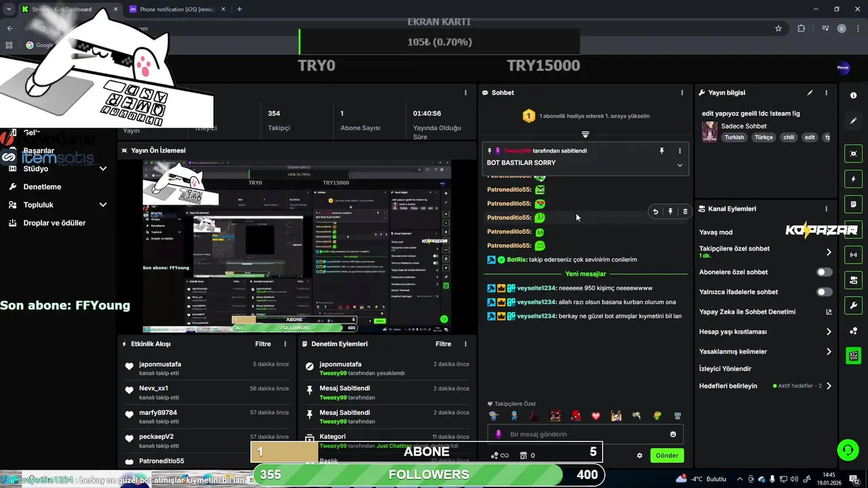Click the green Gönder button
Image resolution: width=868 pixels, height=488 pixels.
coord(667,455)
